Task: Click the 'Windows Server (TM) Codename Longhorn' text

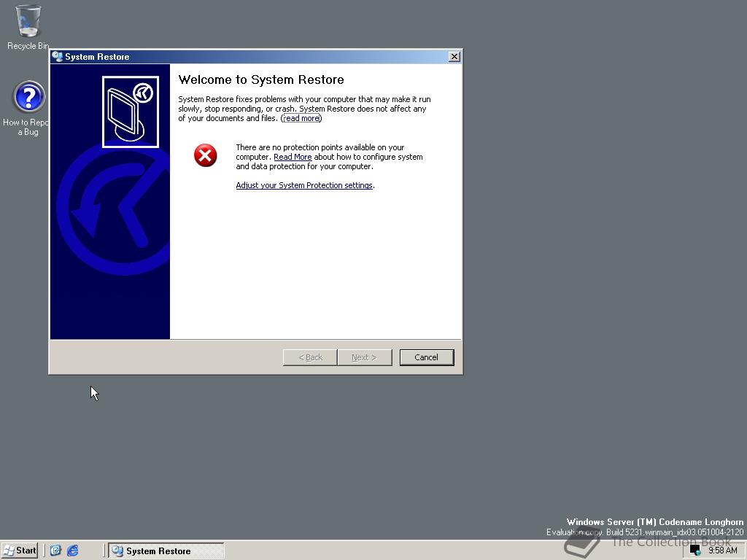Action: pos(655,522)
